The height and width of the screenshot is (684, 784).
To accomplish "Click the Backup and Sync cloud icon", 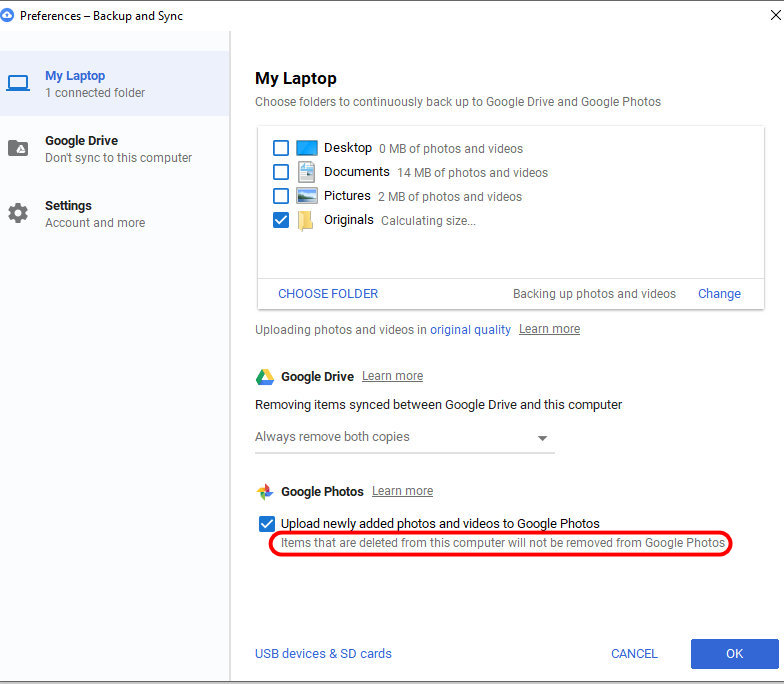I will [7, 16].
